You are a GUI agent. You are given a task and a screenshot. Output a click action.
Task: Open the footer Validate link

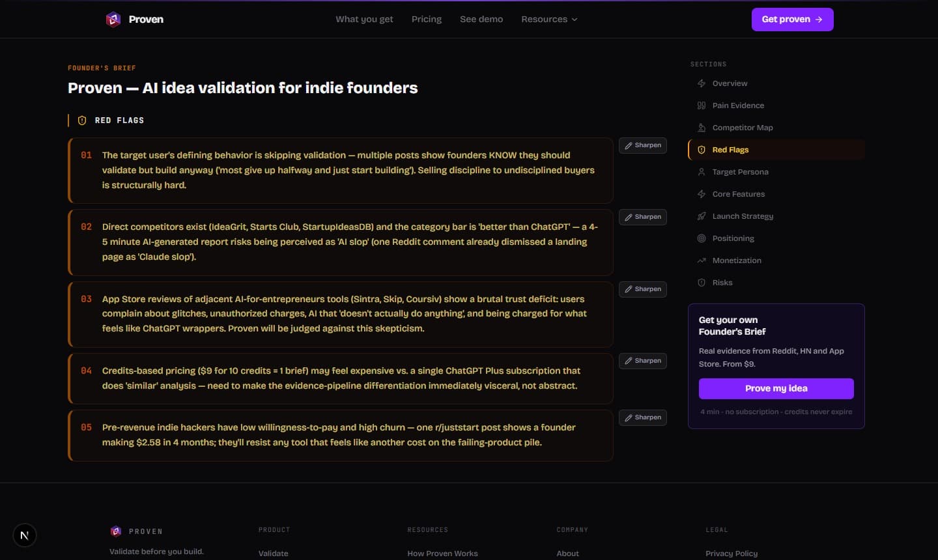pyautogui.click(x=274, y=553)
